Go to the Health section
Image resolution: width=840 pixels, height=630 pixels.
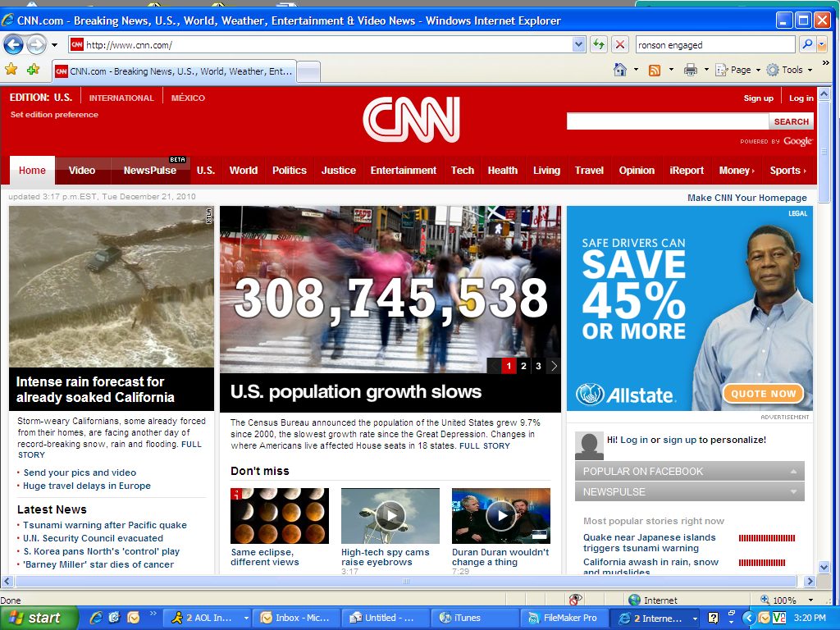click(x=503, y=171)
